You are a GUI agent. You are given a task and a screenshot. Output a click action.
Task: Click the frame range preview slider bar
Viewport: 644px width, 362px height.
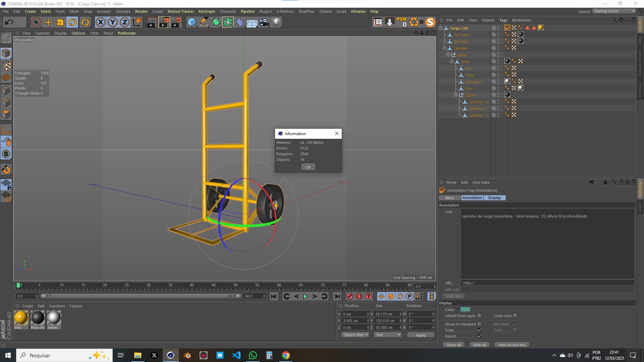(141, 296)
